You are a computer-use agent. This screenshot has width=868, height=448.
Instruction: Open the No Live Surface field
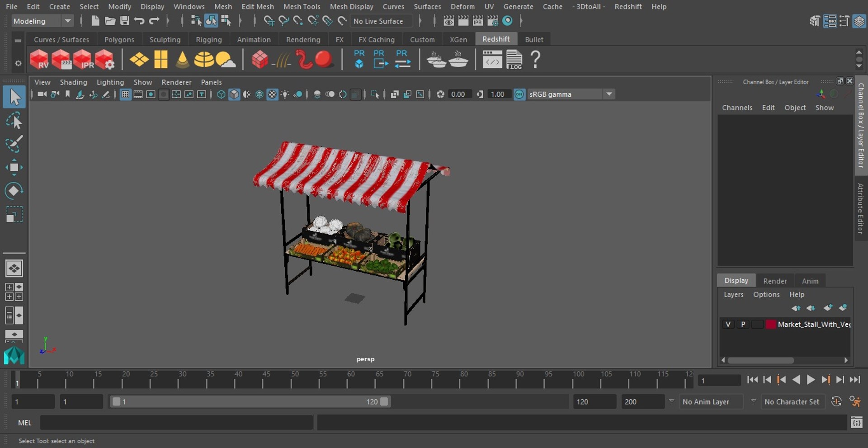pyautogui.click(x=382, y=21)
